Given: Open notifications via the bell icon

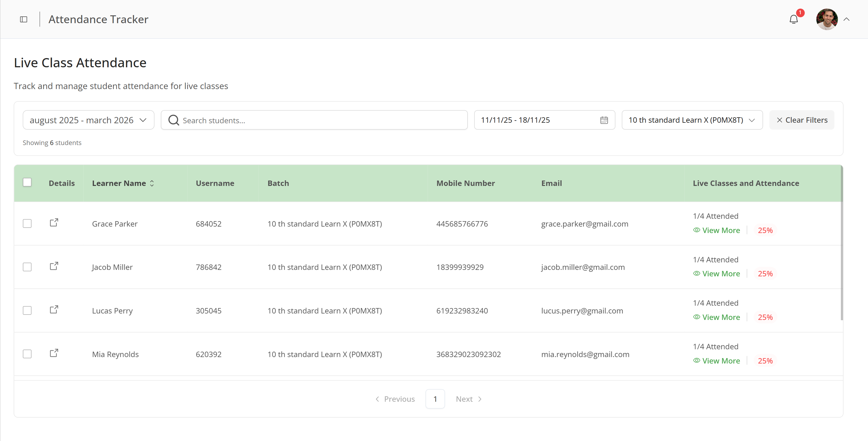Looking at the screenshot, I should pyautogui.click(x=793, y=19).
